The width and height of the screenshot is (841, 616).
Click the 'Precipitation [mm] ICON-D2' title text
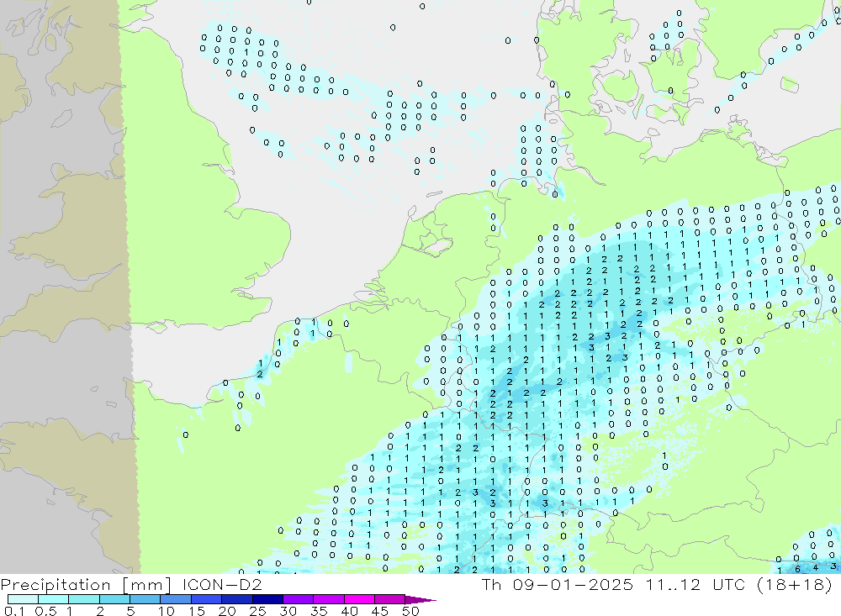click(x=131, y=584)
